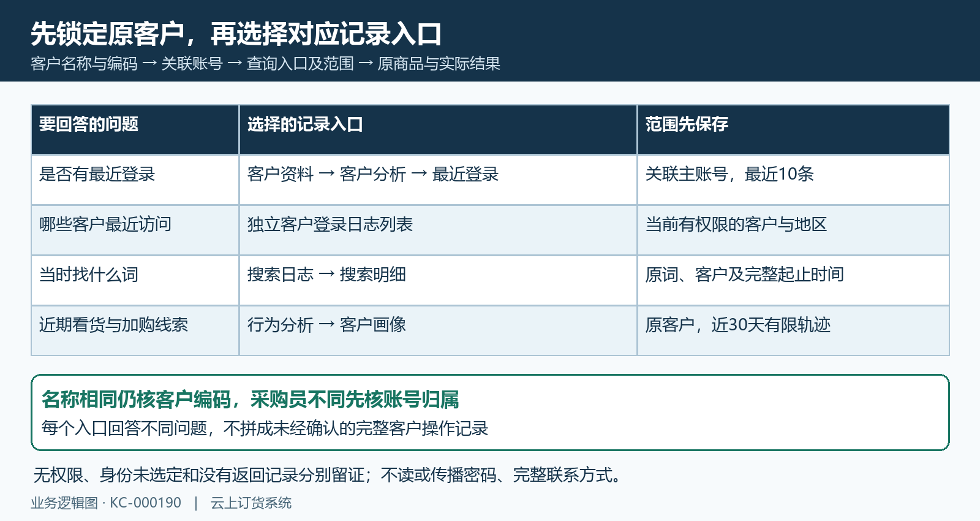The height and width of the screenshot is (521, 980).
Task: Click the footer text '云上订货系统'
Action: pos(251,503)
